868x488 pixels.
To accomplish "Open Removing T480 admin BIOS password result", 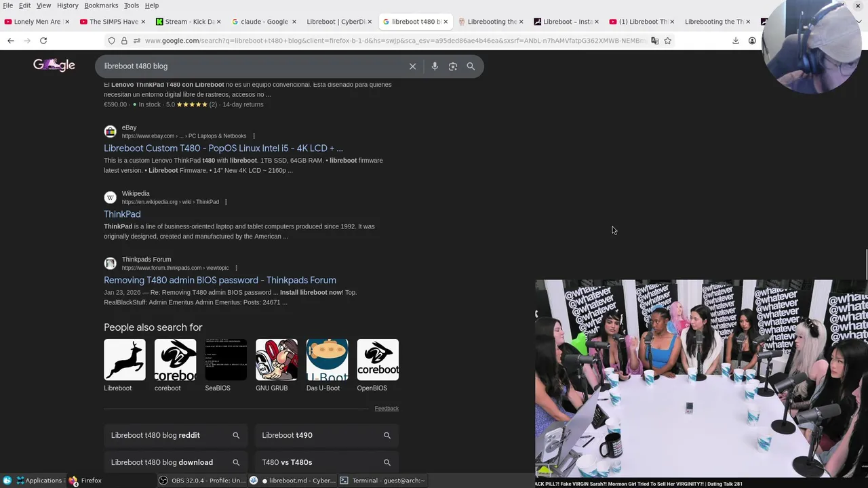I will coord(220,280).
